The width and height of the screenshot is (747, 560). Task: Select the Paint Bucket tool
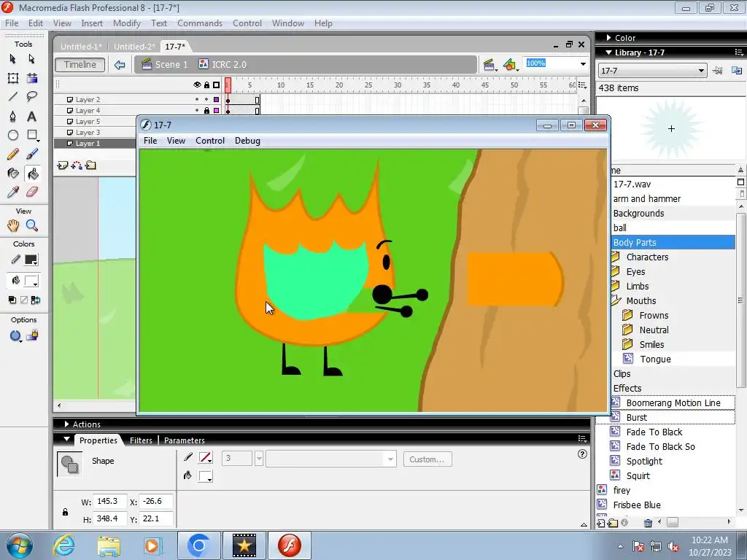pyautogui.click(x=32, y=174)
